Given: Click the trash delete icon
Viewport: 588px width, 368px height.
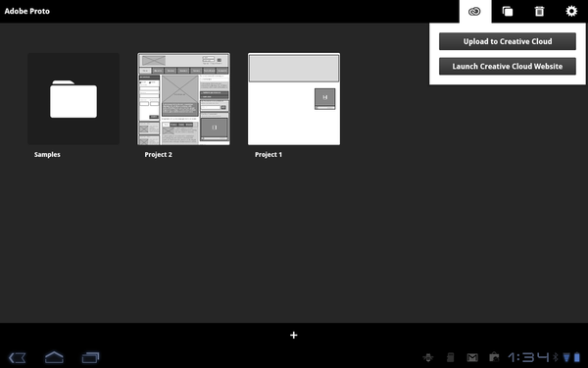Looking at the screenshot, I should [539, 11].
